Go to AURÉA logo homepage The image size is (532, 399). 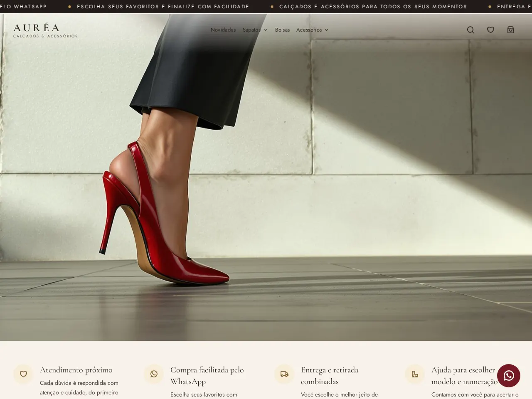coord(45,30)
